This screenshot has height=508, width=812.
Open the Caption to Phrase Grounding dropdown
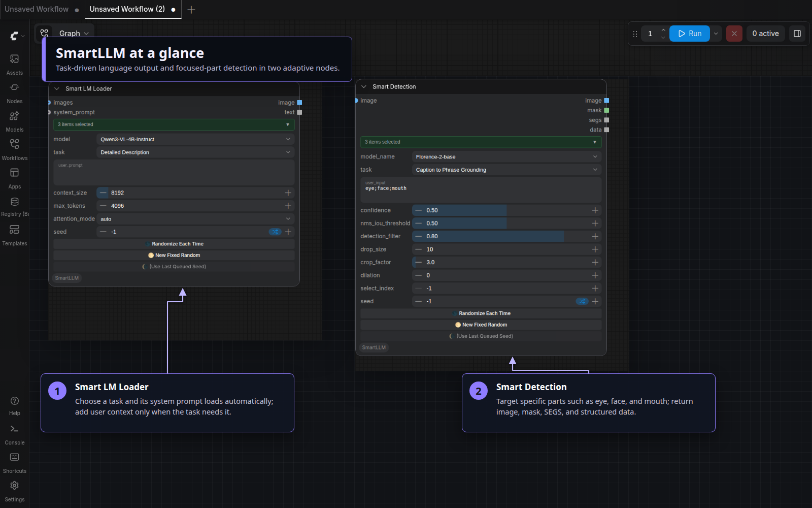click(506, 170)
